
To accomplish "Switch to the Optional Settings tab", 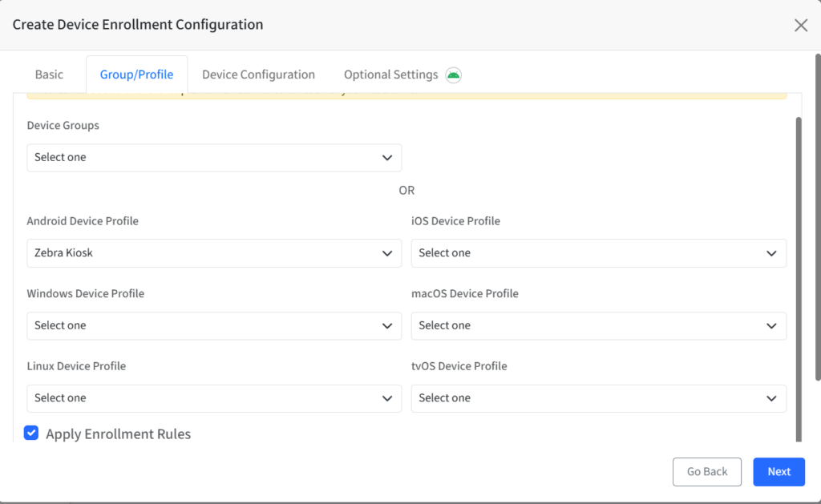I will 392,74.
